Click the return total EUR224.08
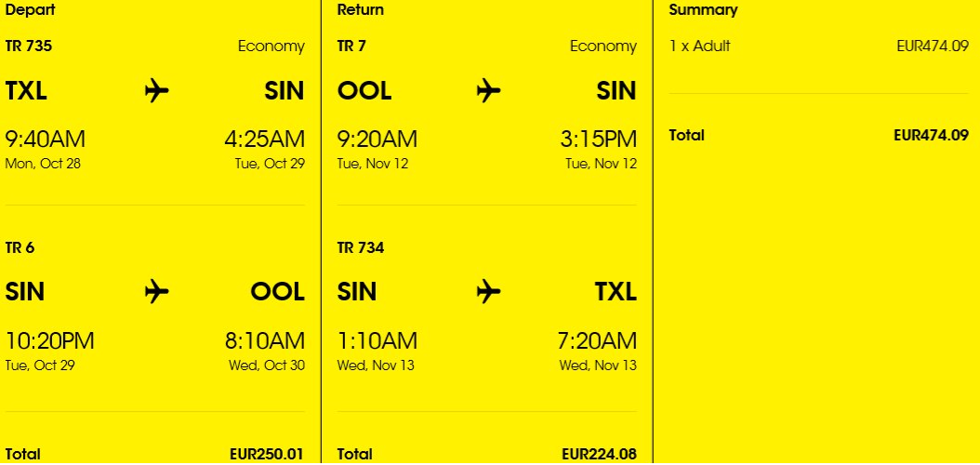This screenshot has height=465, width=980. coord(599,455)
